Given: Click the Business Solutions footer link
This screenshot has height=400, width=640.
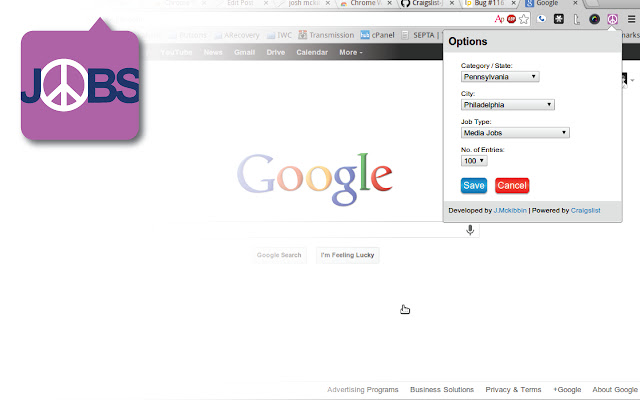Looking at the screenshot, I should [442, 390].
